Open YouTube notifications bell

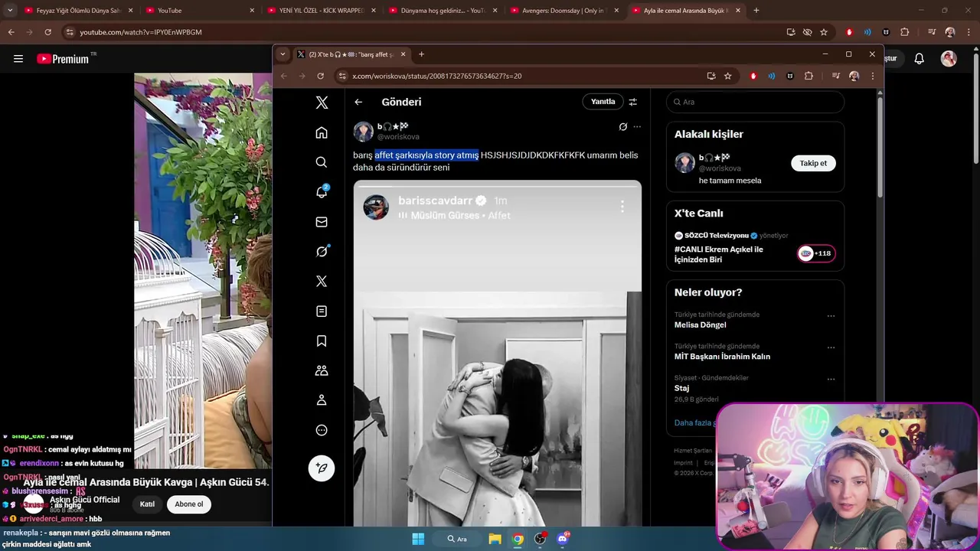[920, 59]
